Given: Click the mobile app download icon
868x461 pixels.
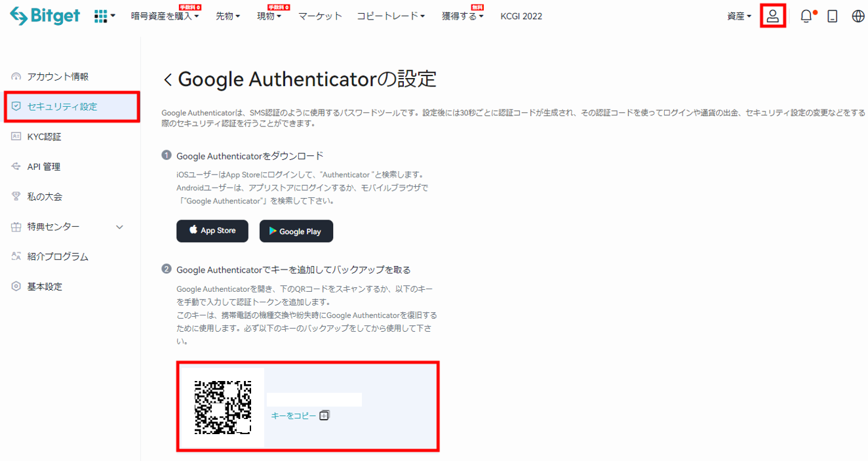Looking at the screenshot, I should (833, 16).
